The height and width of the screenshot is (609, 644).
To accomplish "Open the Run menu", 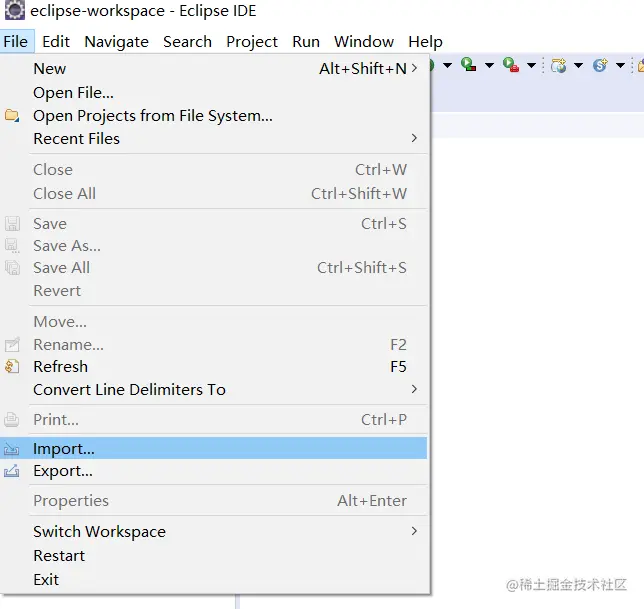I will pyautogui.click(x=306, y=41).
